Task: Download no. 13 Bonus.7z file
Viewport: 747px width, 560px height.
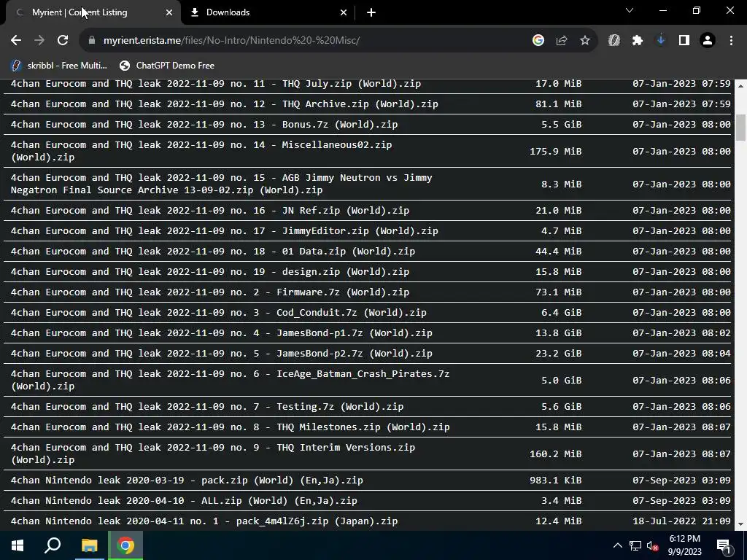Action: tap(204, 125)
